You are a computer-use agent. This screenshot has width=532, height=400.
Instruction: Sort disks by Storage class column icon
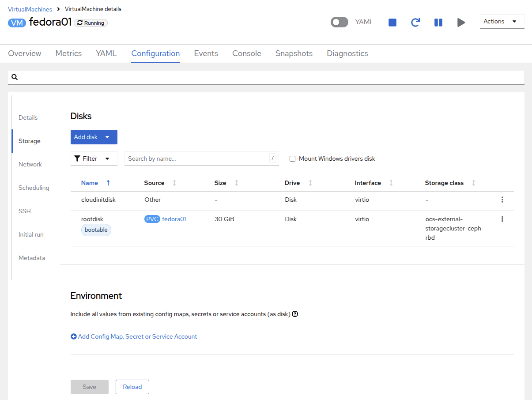pos(474,183)
